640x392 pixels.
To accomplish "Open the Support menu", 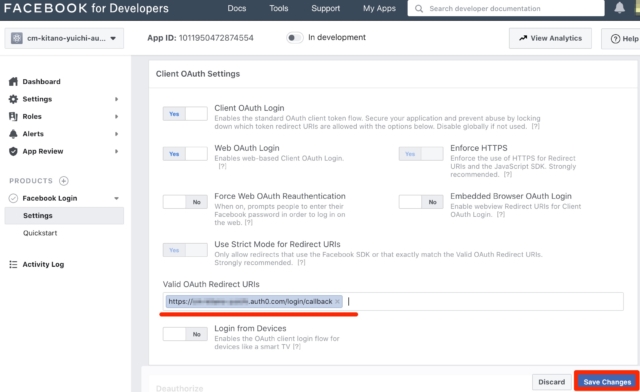I will pyautogui.click(x=325, y=8).
